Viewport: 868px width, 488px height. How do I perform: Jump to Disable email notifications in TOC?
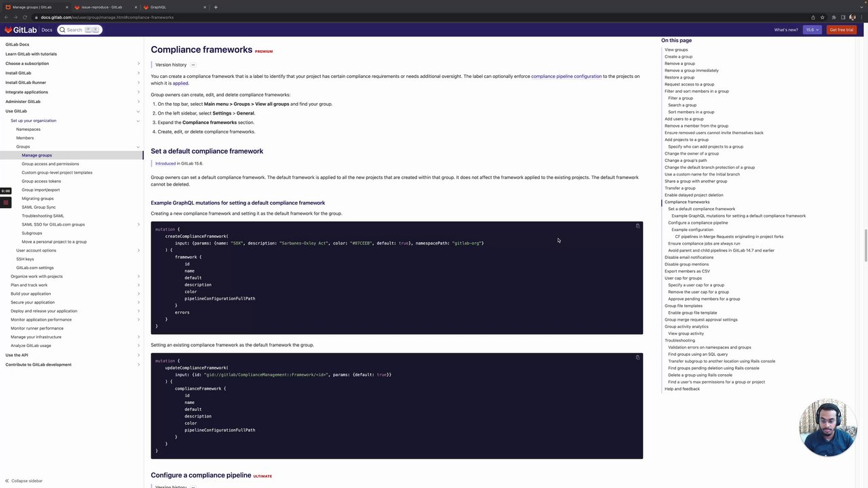click(x=689, y=258)
